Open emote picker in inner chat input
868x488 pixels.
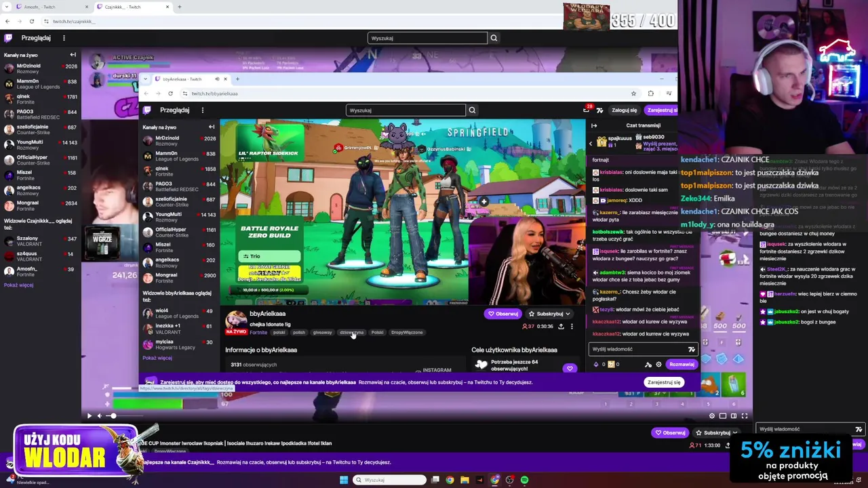pos(691,349)
